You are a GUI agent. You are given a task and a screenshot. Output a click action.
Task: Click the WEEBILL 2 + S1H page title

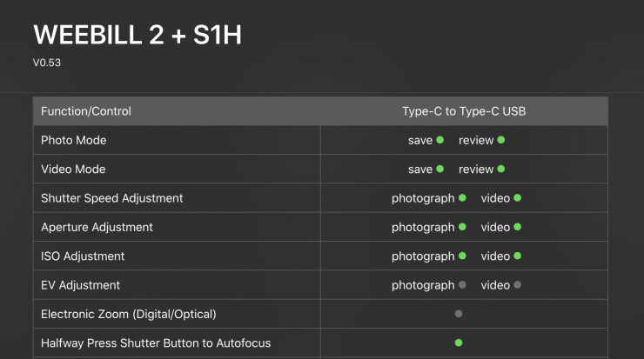[x=136, y=35]
